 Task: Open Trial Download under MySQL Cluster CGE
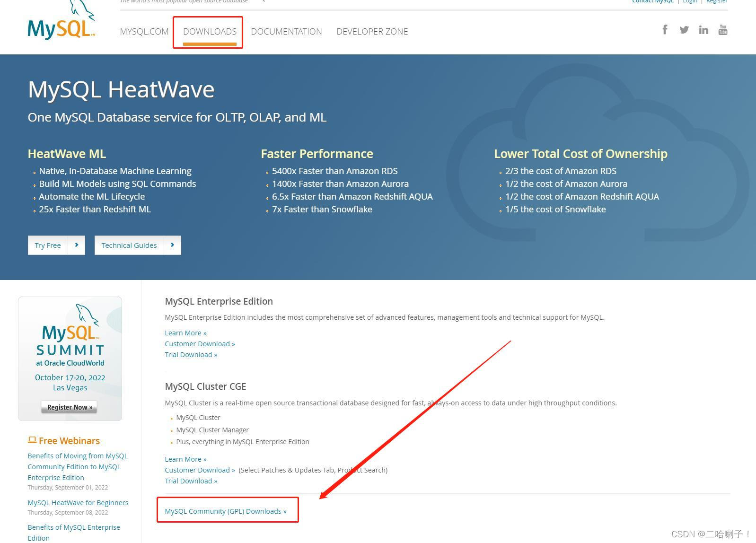tap(191, 481)
